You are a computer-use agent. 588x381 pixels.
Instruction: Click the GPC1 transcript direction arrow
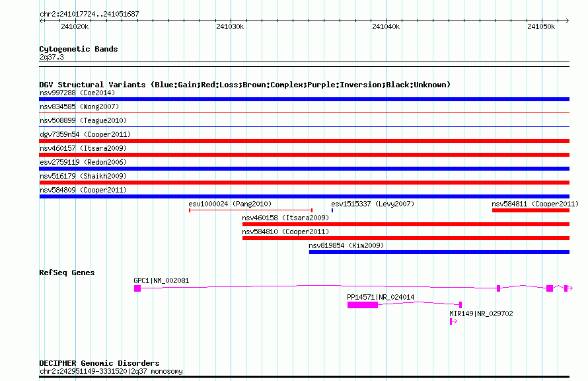click(570, 288)
